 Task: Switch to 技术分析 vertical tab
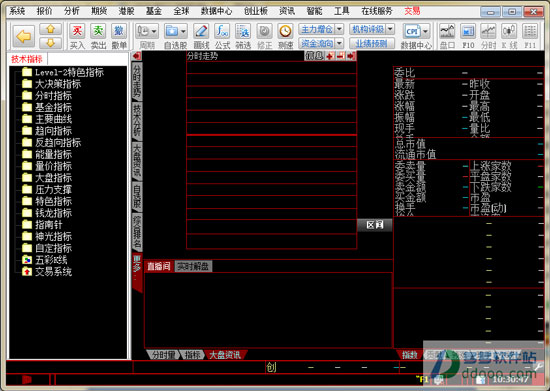coord(137,120)
